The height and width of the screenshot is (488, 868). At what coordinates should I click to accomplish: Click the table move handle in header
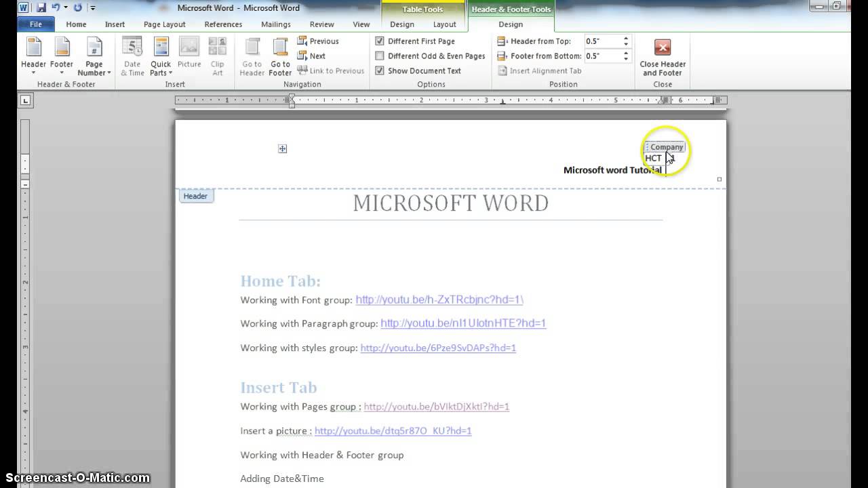pyautogui.click(x=283, y=149)
